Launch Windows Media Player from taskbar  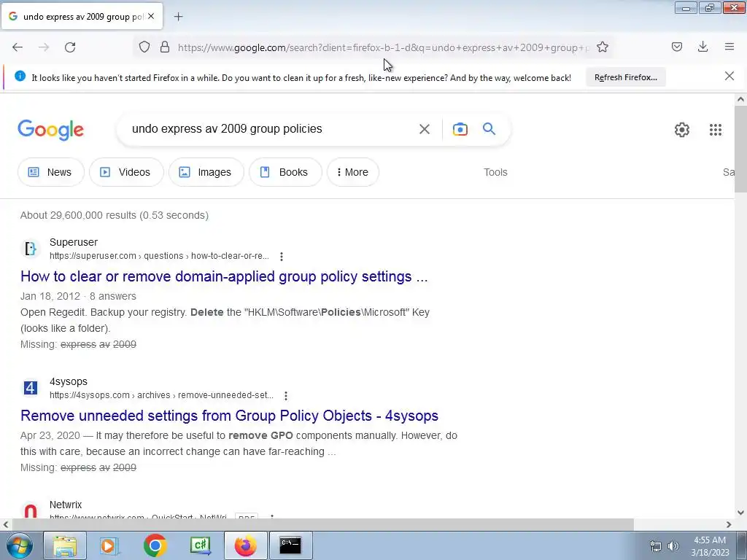(x=109, y=545)
